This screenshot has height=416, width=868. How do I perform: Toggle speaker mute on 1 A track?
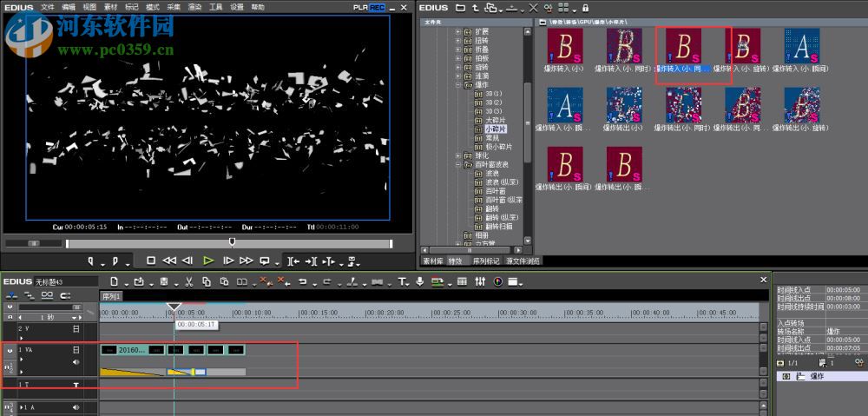pos(76,406)
